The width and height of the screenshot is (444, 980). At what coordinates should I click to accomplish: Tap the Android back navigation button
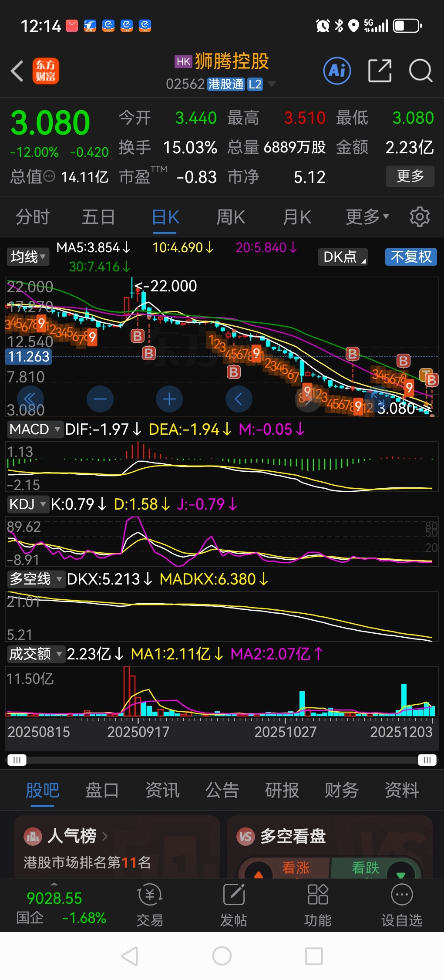tap(130, 956)
